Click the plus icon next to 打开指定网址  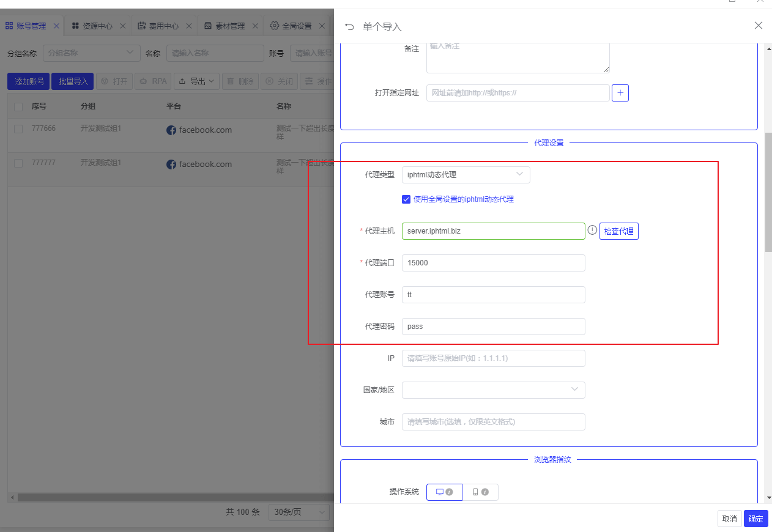(620, 92)
